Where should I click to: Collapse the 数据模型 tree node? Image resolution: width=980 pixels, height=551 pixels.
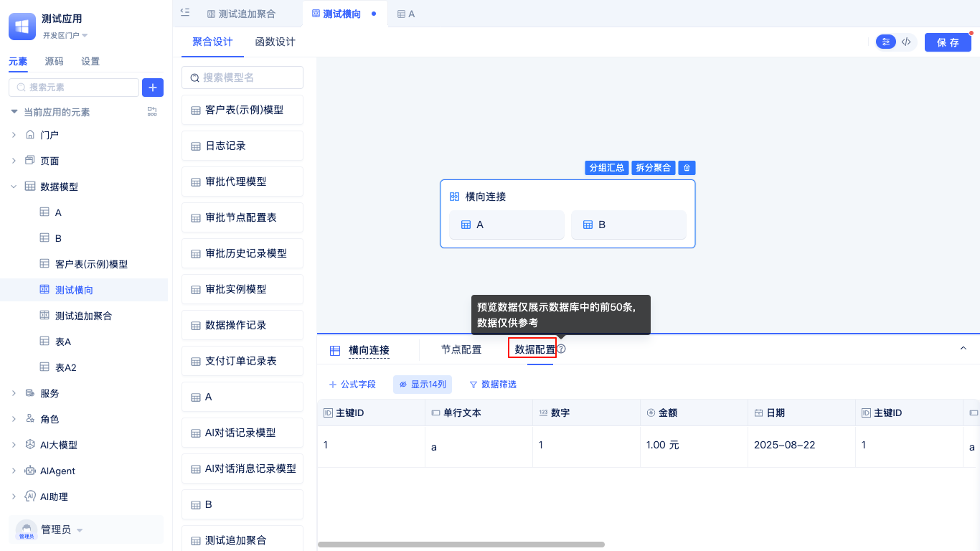14,187
